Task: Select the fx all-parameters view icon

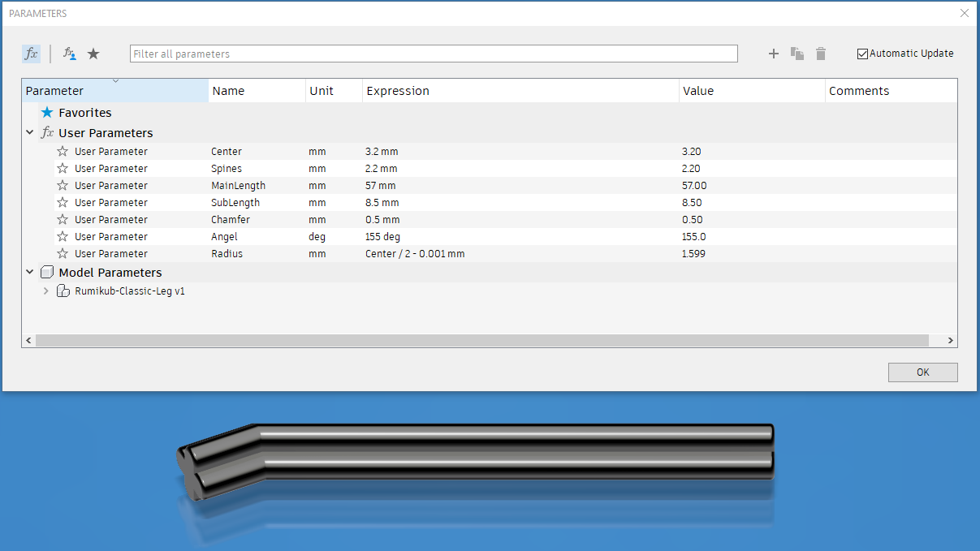Action: point(31,54)
